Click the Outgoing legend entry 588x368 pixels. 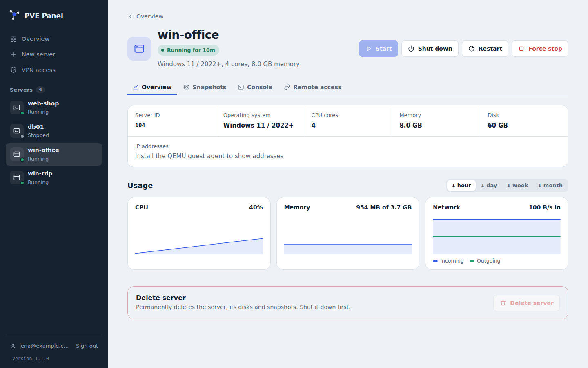[485, 261]
